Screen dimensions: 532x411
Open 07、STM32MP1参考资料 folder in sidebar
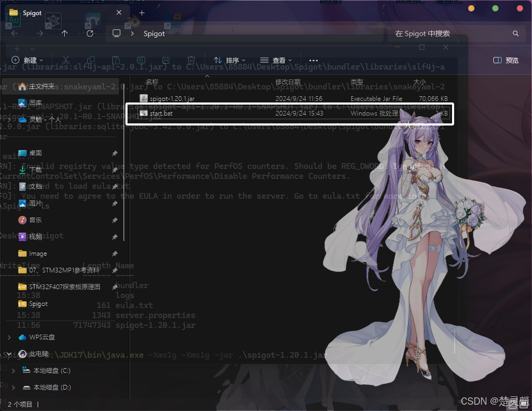coord(59,270)
